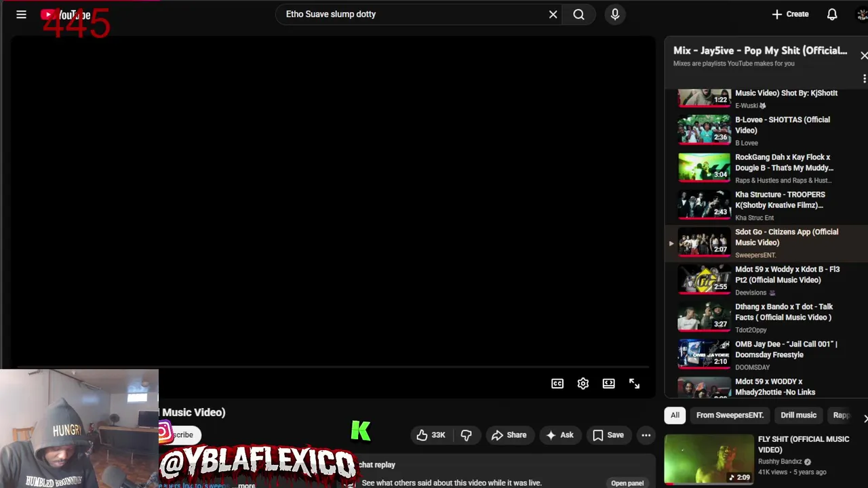Play Mdot 59 x WODDY No Links video
This screenshot has width=868, height=488.
pos(766,388)
